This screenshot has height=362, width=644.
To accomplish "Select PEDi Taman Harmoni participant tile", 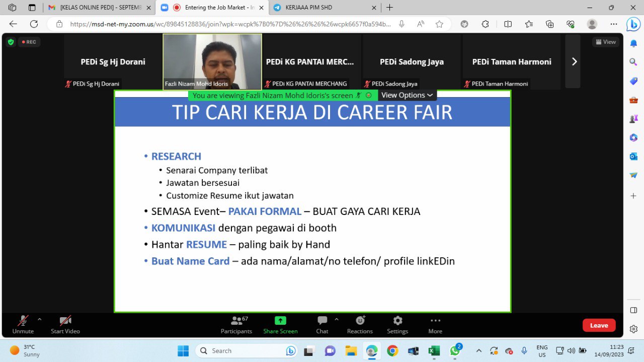I will point(512,61).
